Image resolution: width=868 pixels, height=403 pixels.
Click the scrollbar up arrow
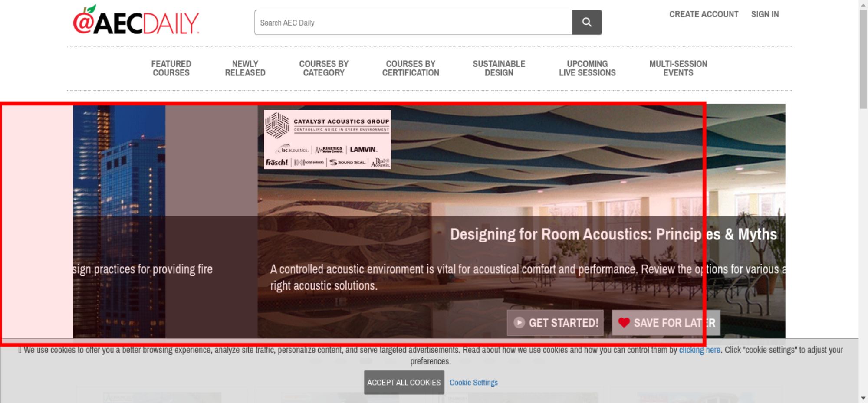point(863,4)
